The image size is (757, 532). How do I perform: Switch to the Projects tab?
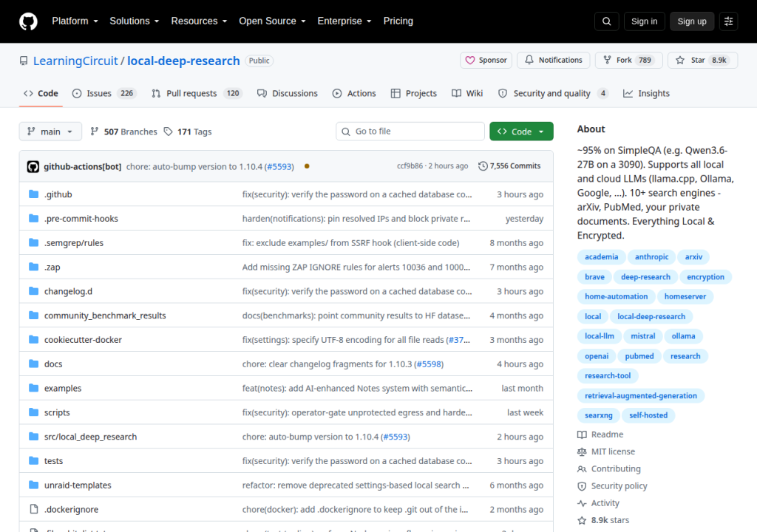[x=414, y=94]
